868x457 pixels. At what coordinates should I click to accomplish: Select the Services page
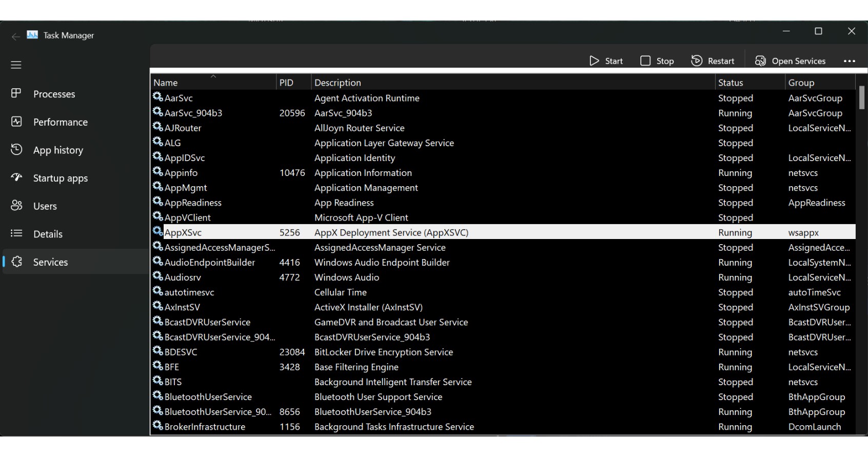pyautogui.click(x=76, y=262)
